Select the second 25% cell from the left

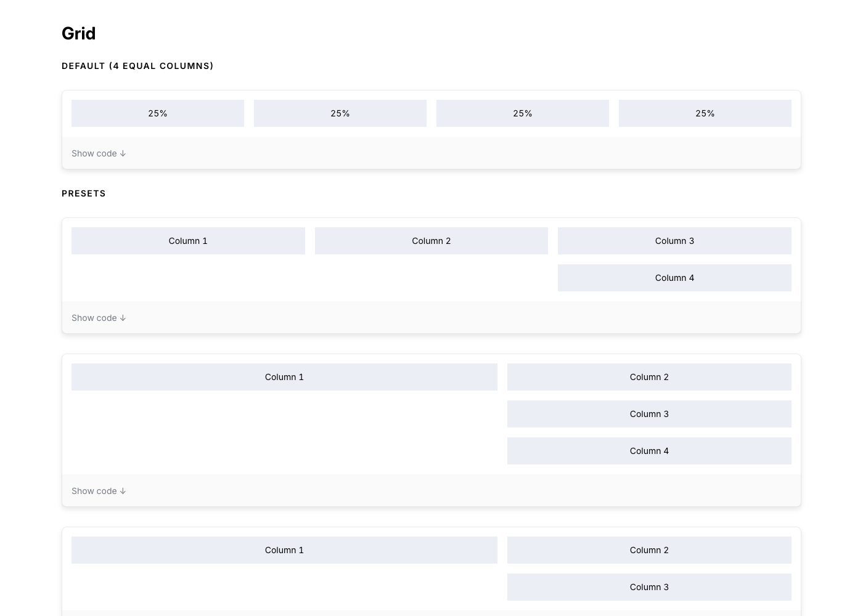[x=340, y=113]
